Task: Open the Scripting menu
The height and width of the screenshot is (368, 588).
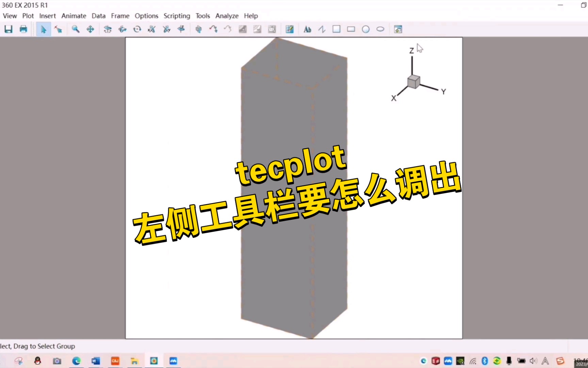Action: (177, 16)
